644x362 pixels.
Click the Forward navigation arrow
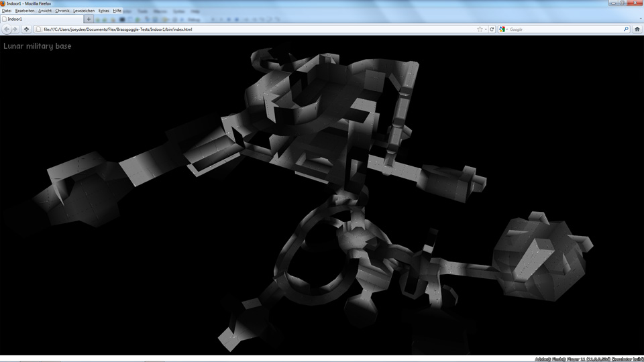[x=15, y=29]
